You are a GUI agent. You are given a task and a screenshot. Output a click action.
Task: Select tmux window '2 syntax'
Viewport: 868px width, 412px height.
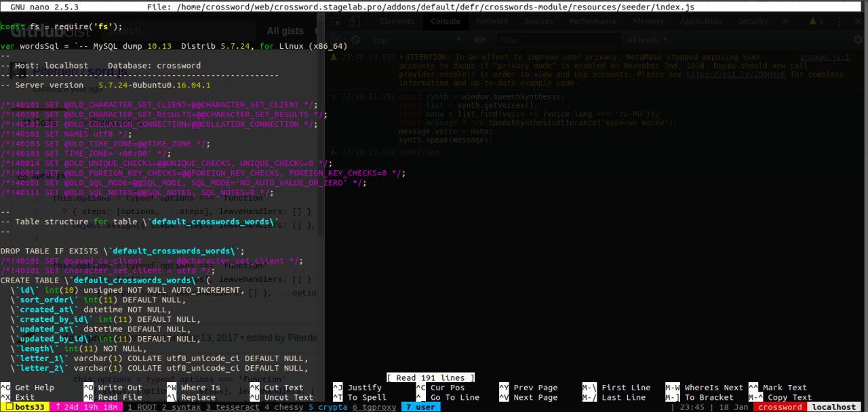pyautogui.click(x=181, y=407)
